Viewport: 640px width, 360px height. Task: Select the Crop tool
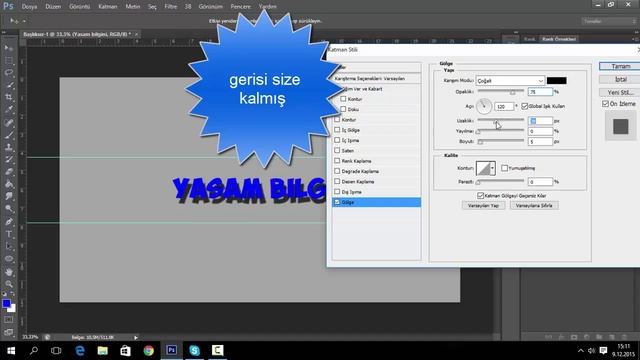9,98
